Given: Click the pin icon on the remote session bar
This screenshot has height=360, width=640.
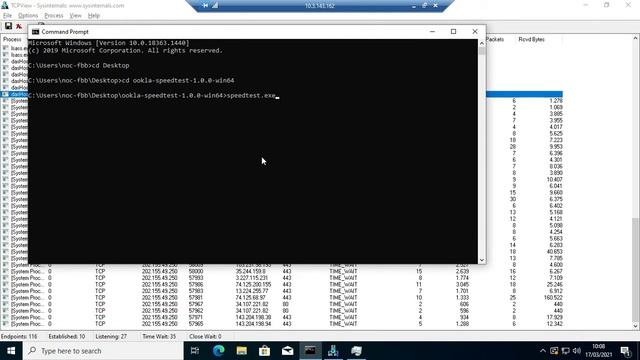Looking at the screenshot, I should tap(205, 6).
